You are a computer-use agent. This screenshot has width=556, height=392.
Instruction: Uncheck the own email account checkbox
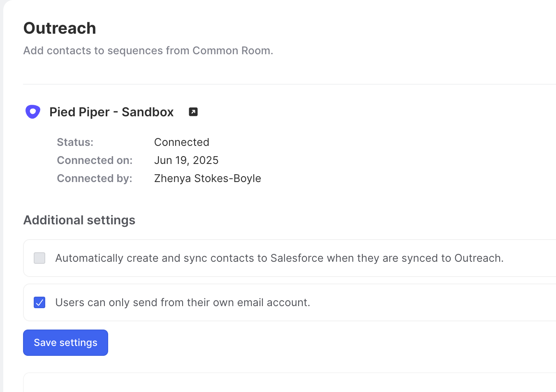(x=39, y=302)
